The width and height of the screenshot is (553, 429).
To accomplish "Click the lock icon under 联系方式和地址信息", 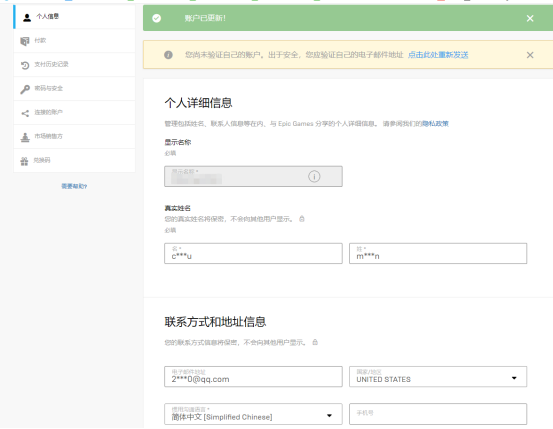I will pos(315,342).
